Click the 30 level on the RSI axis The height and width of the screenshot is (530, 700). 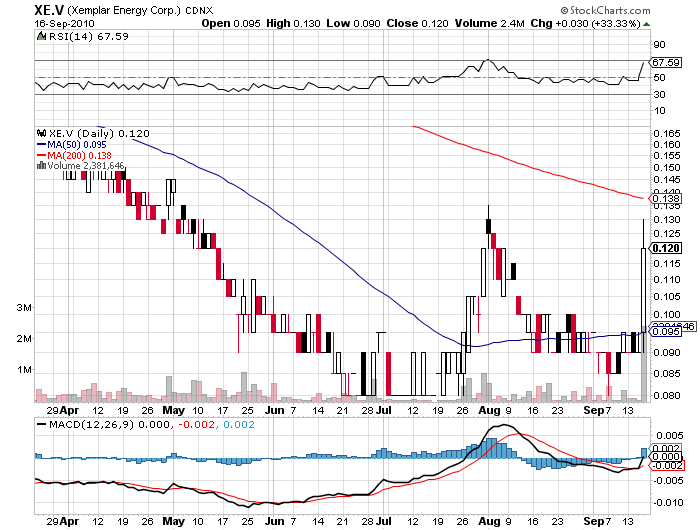[x=659, y=94]
